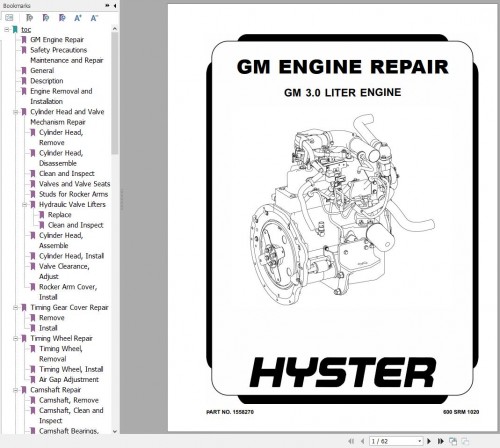Open the toc bookmark

pyautogui.click(x=26, y=30)
